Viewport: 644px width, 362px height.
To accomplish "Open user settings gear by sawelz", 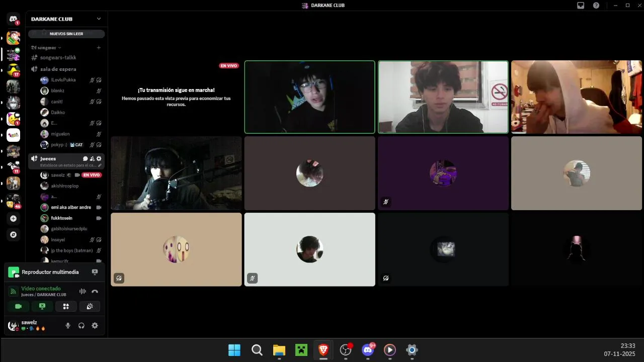I will pyautogui.click(x=95, y=326).
